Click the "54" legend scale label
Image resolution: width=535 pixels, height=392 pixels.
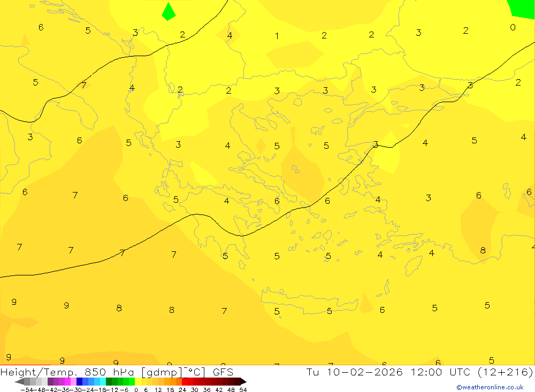[x=243, y=390]
